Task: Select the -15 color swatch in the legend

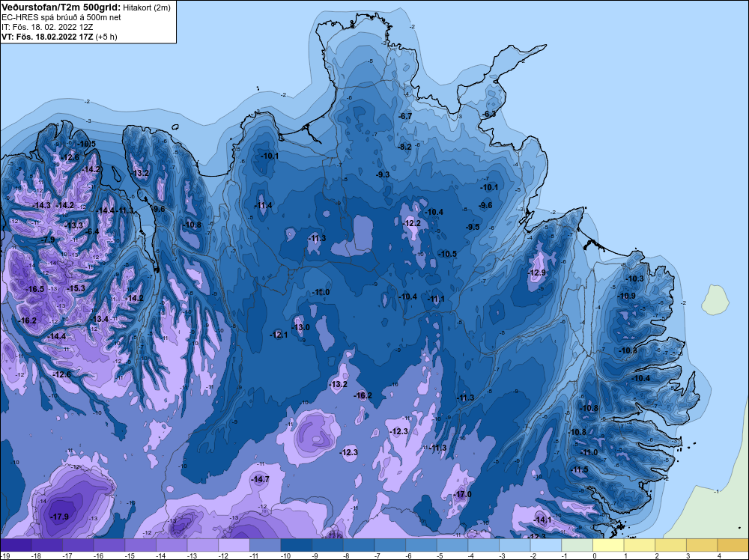Action: (141, 545)
